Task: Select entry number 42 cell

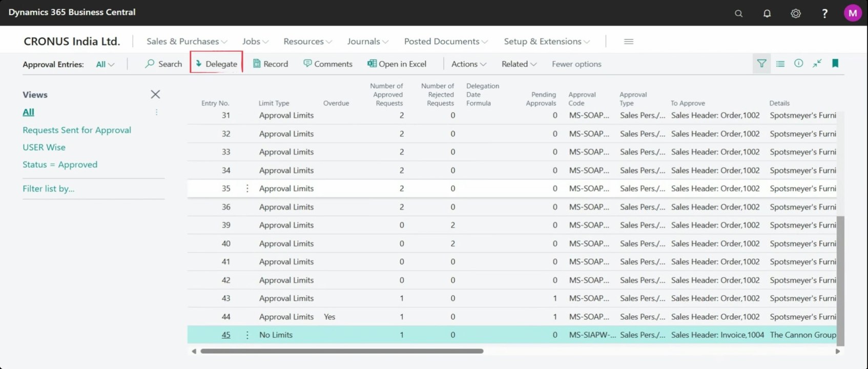Action: [x=226, y=280]
